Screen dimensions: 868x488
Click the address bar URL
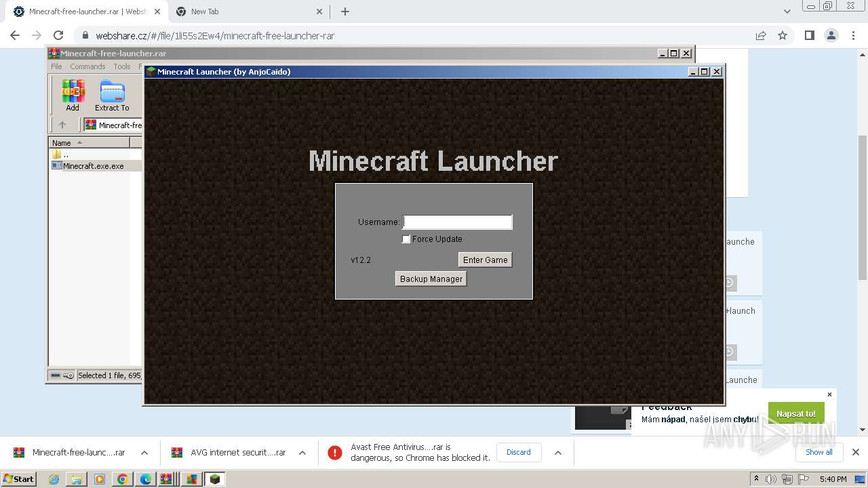pyautogui.click(x=215, y=36)
